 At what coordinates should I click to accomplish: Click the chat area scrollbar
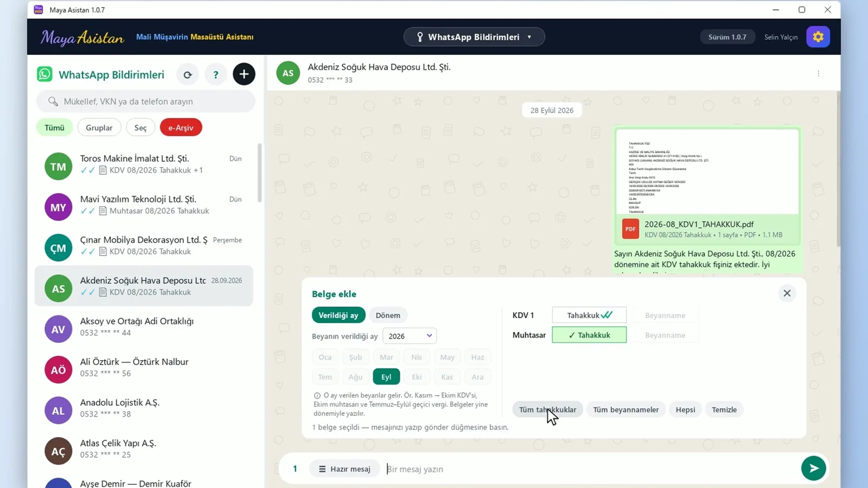click(838, 168)
